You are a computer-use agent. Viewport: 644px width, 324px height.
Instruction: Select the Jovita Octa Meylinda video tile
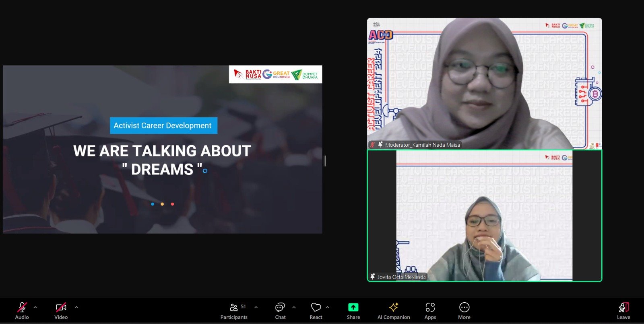[484, 215]
